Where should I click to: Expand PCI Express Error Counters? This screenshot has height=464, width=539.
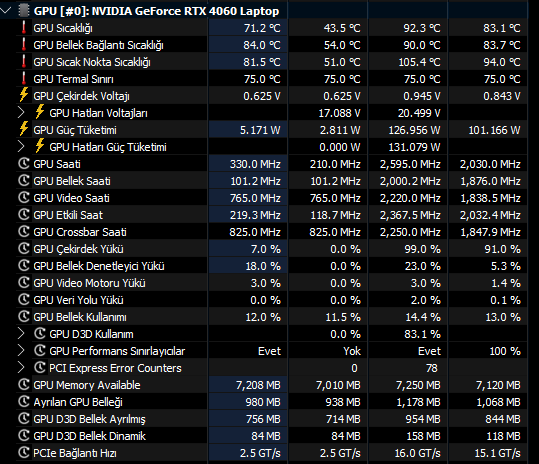click(21, 368)
